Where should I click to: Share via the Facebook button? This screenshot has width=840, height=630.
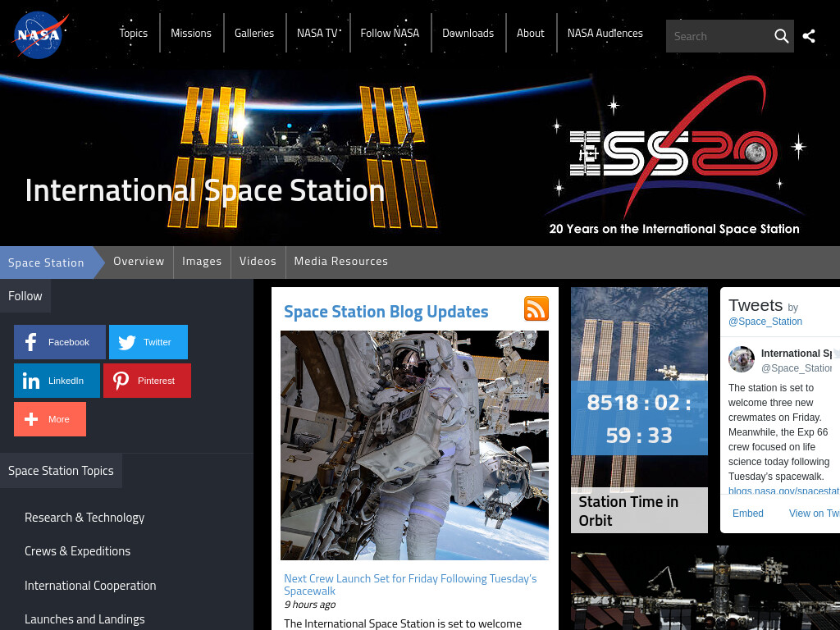coord(59,342)
